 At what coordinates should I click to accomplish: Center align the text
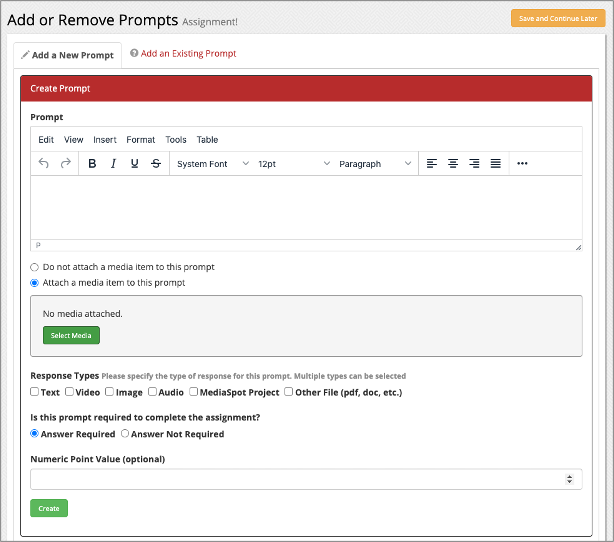(453, 164)
